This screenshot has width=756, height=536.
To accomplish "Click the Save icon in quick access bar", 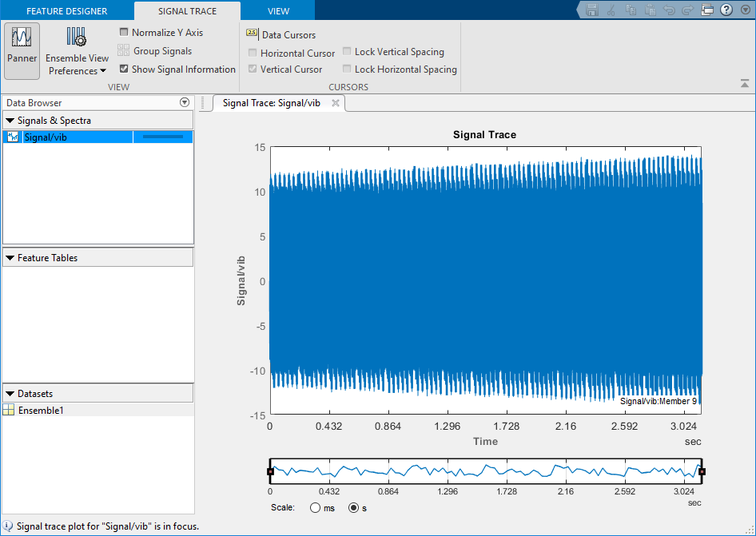I will (592, 10).
